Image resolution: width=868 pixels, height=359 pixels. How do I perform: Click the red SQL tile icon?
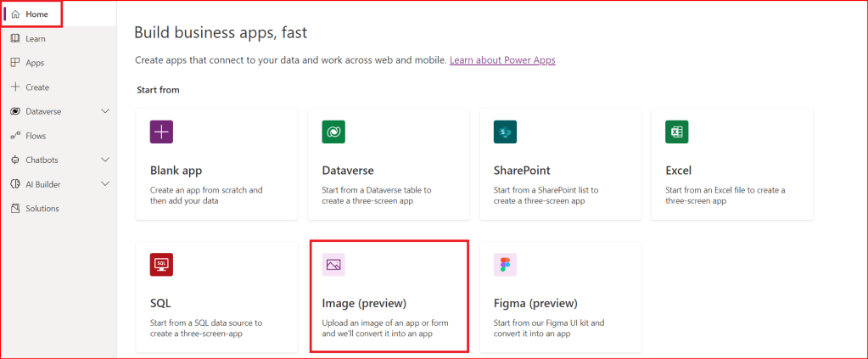click(x=161, y=265)
